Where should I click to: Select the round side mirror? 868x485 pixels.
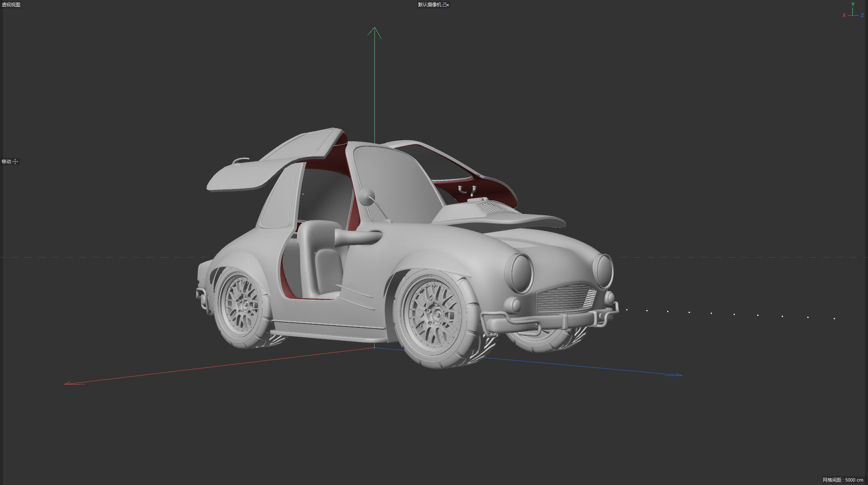[x=367, y=197]
